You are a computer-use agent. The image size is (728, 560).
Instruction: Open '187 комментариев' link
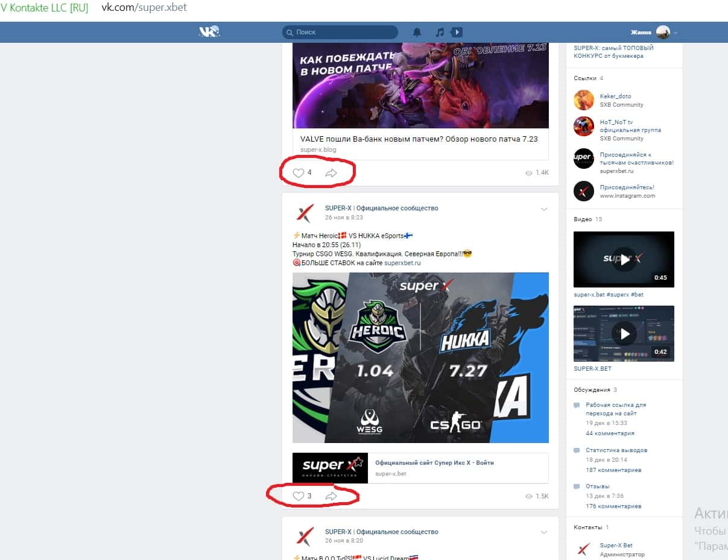613,470
